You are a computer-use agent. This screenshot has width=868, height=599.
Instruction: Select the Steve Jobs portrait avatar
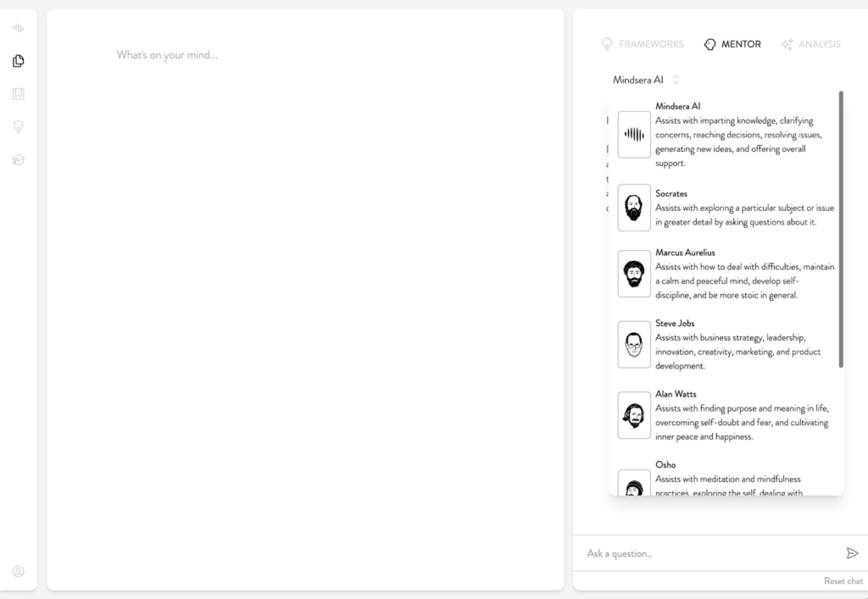click(x=634, y=344)
